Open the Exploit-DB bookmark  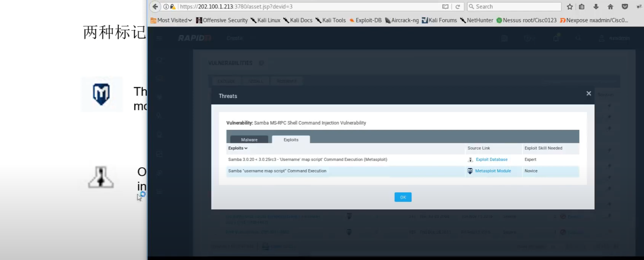point(365,20)
